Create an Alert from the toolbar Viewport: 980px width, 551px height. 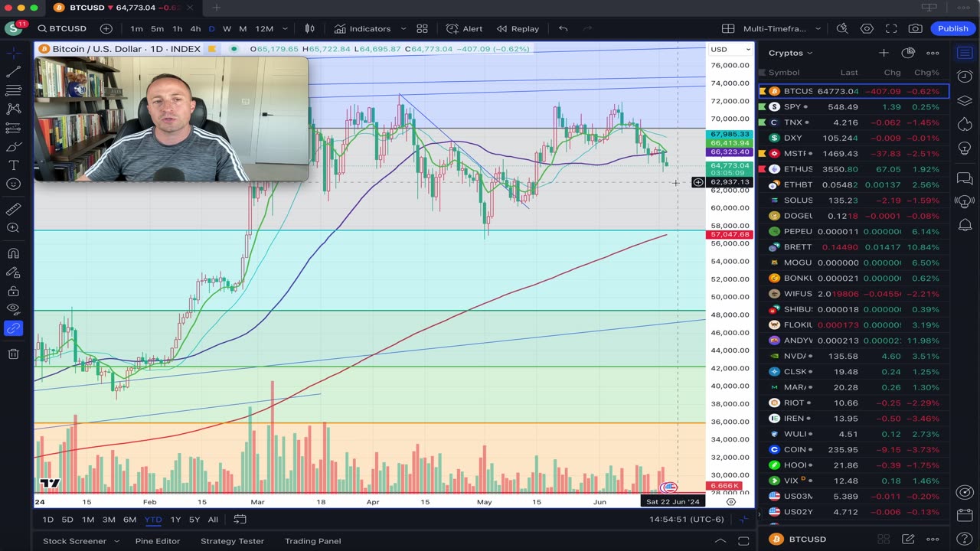[465, 28]
